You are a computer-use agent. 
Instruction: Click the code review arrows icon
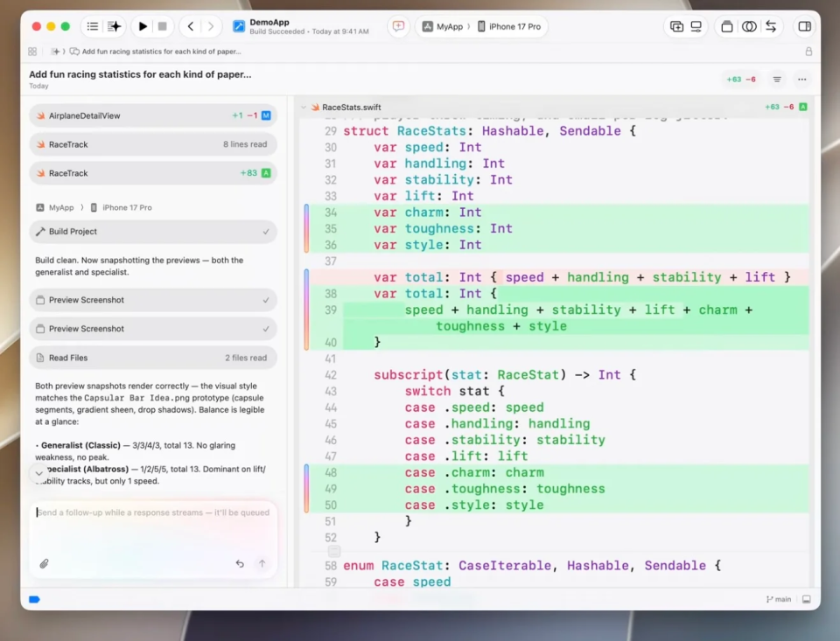point(771,26)
